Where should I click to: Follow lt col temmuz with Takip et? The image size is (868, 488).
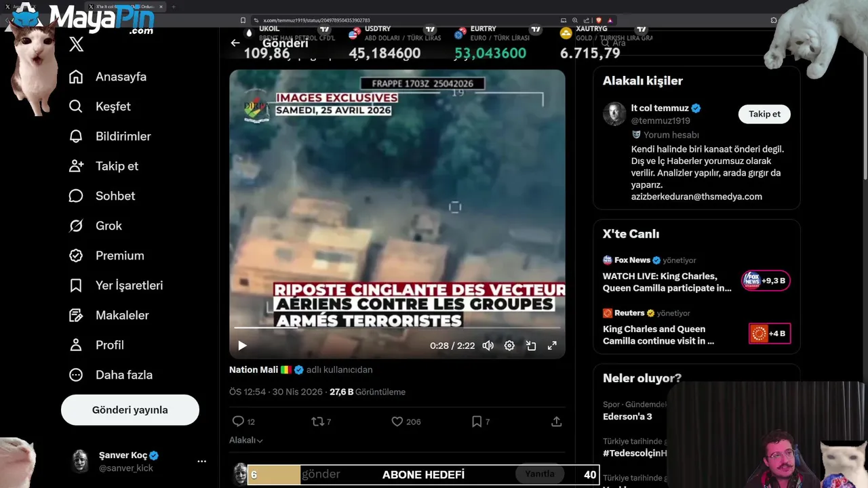[x=764, y=114]
